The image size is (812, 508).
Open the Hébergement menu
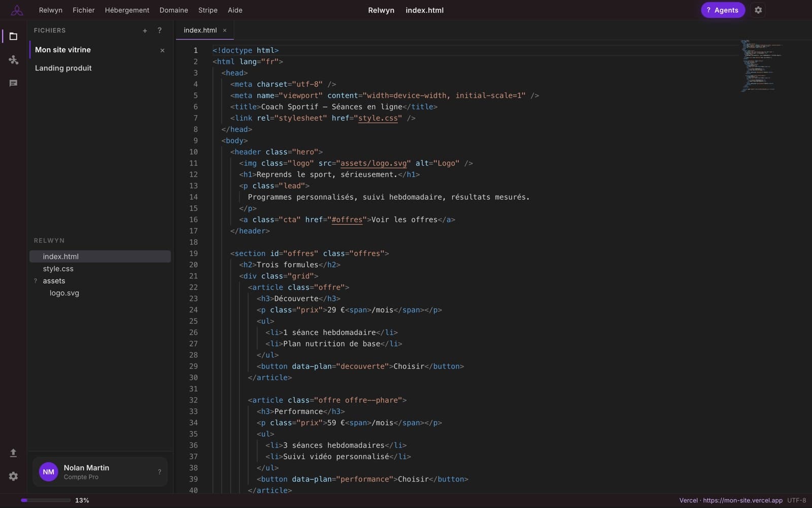(x=127, y=10)
